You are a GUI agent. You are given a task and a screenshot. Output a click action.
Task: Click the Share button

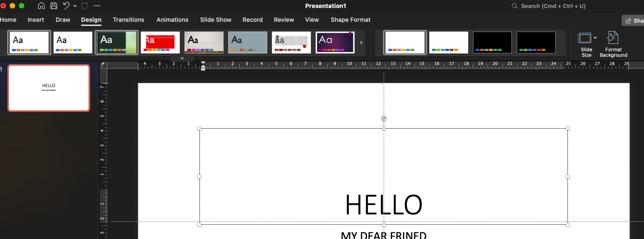pos(633,21)
